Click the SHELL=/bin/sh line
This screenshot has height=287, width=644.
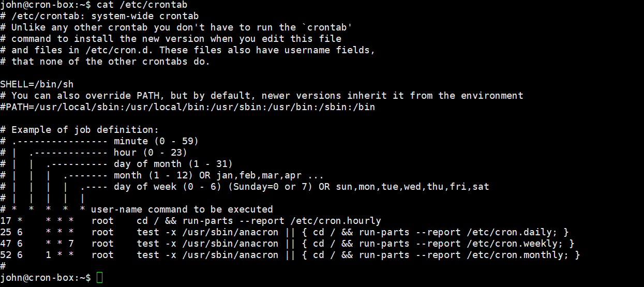(40, 84)
